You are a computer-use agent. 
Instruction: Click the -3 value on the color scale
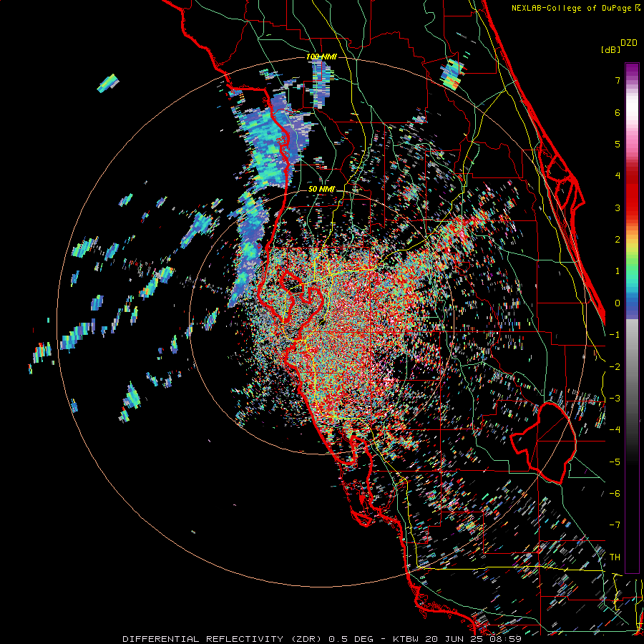615,399
